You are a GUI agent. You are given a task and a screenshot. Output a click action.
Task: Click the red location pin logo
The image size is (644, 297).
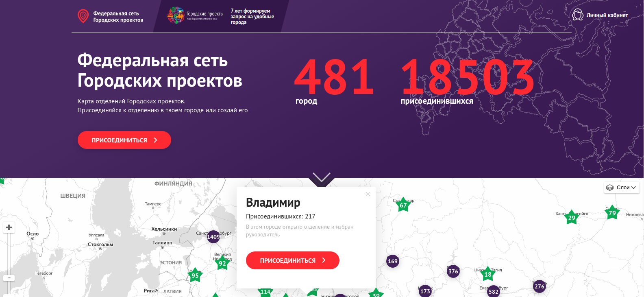pyautogui.click(x=83, y=16)
